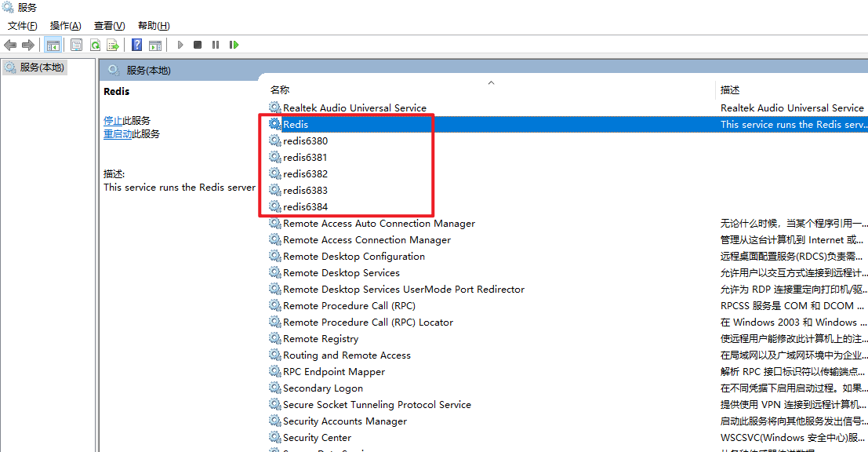Click the gear icon beside redis6380
Image resolution: width=868 pixels, height=452 pixels.
click(x=275, y=140)
